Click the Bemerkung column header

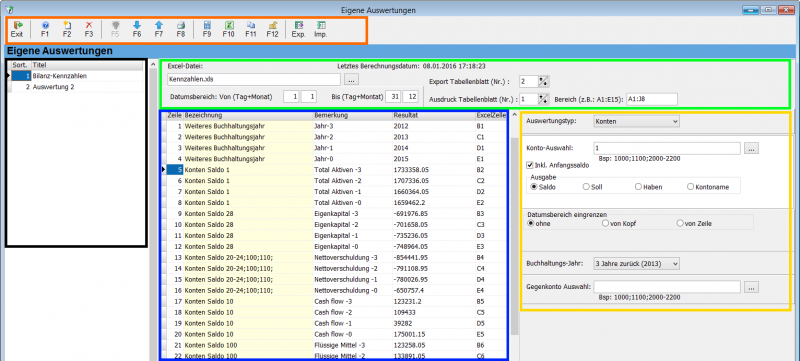pyautogui.click(x=352, y=116)
